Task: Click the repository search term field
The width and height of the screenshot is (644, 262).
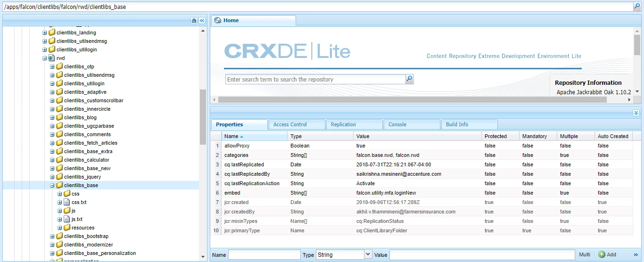Action: pos(315,79)
